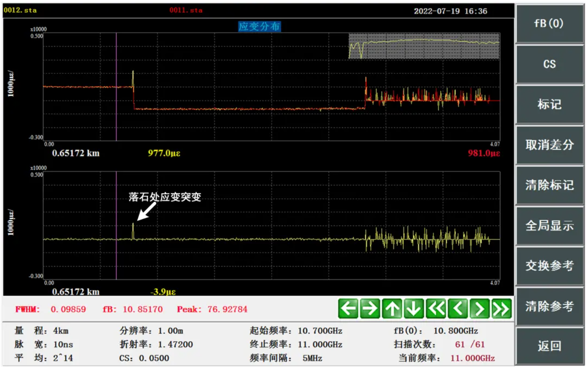Click 清除参考 to clear reference

tap(549, 306)
